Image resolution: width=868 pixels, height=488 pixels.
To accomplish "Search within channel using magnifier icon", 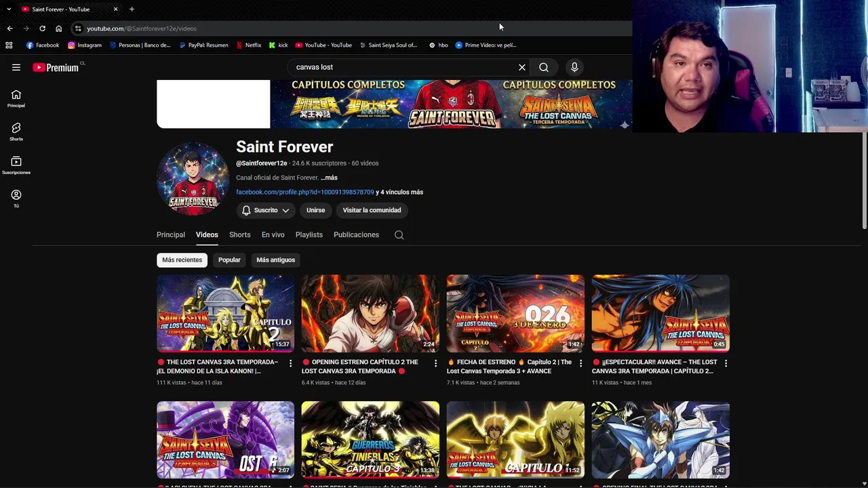I will [399, 235].
